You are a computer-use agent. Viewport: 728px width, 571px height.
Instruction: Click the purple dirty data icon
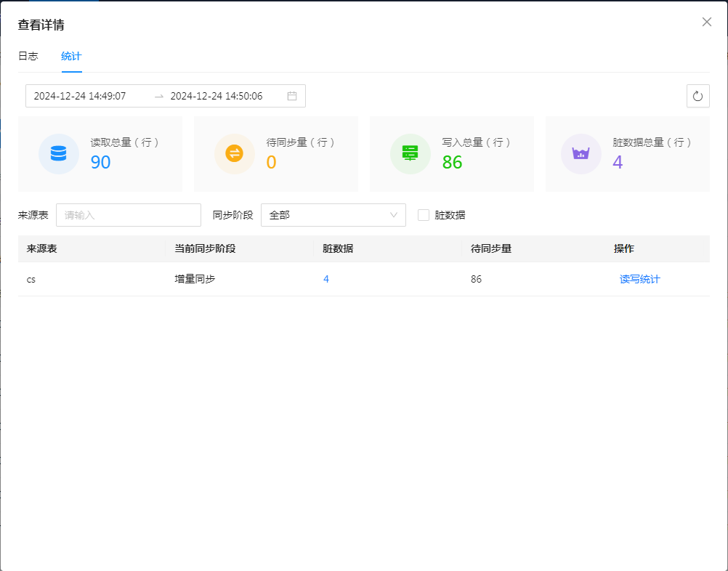(581, 154)
